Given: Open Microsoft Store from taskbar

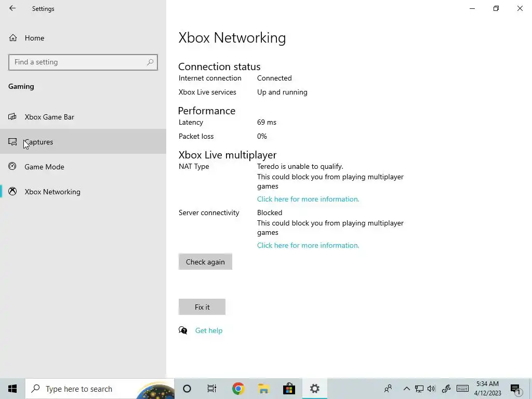Looking at the screenshot, I should coord(289,389).
